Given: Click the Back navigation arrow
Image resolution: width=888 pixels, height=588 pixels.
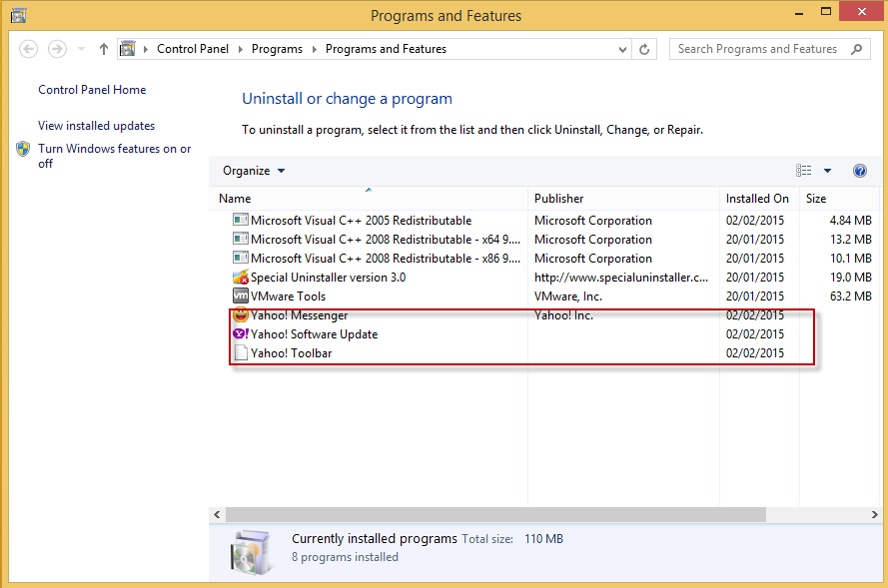Looking at the screenshot, I should tap(28, 49).
